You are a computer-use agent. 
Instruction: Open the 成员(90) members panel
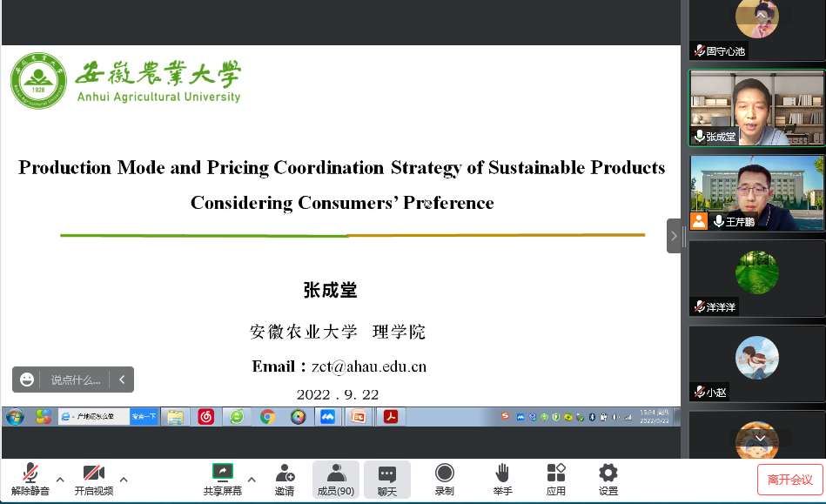(335, 479)
